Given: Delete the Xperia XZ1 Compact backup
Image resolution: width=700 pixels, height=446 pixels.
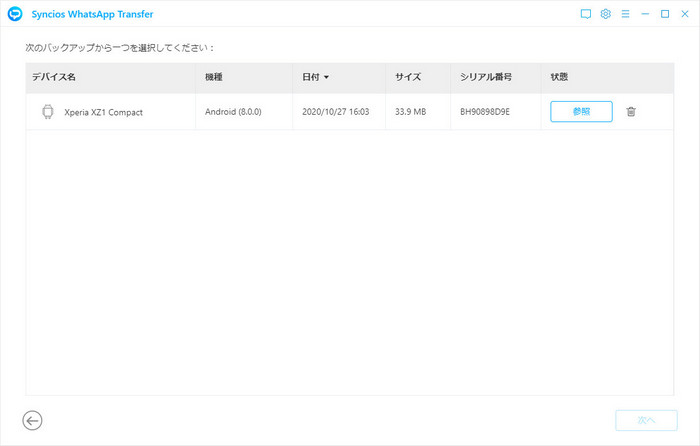Looking at the screenshot, I should pos(631,112).
